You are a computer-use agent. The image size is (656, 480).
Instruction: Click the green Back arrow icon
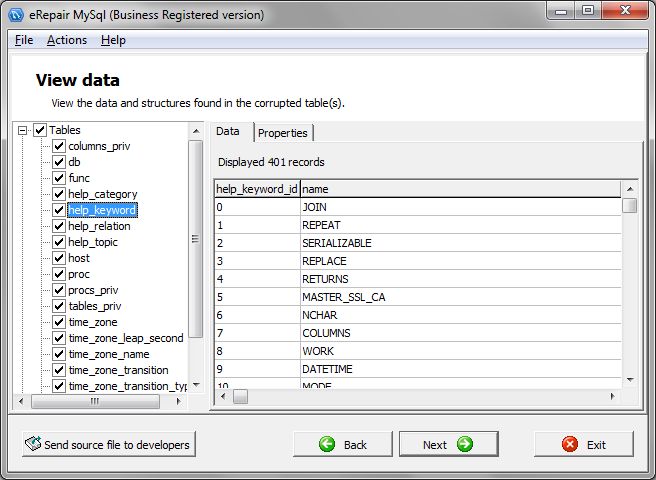pyautogui.click(x=327, y=444)
